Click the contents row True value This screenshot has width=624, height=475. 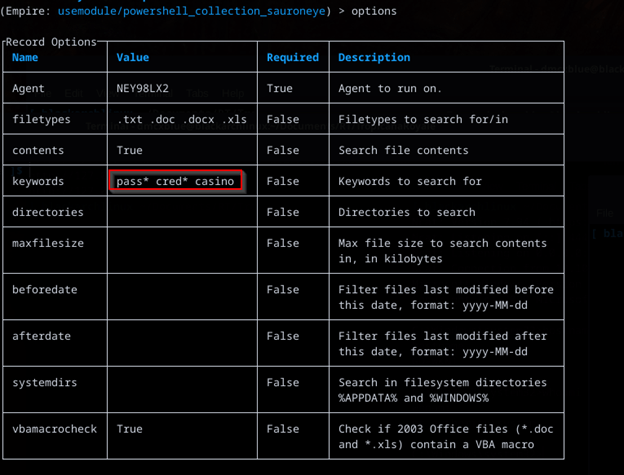[129, 150]
